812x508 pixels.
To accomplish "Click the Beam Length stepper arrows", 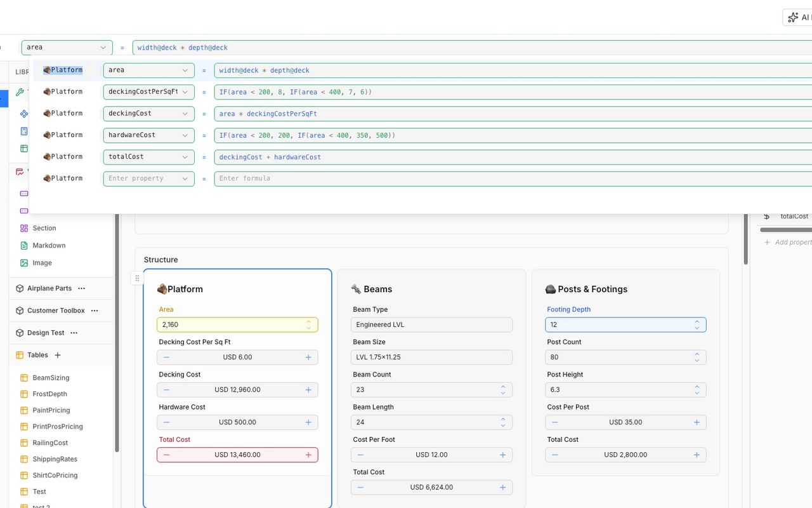I will click(x=503, y=422).
